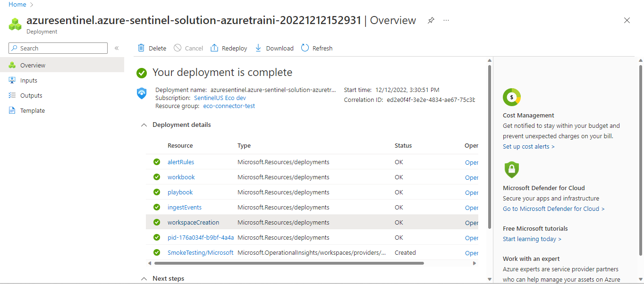Click the deployment cubes icon beside the title
Screen dimensions: 644x284
pyautogui.click(x=16, y=24)
